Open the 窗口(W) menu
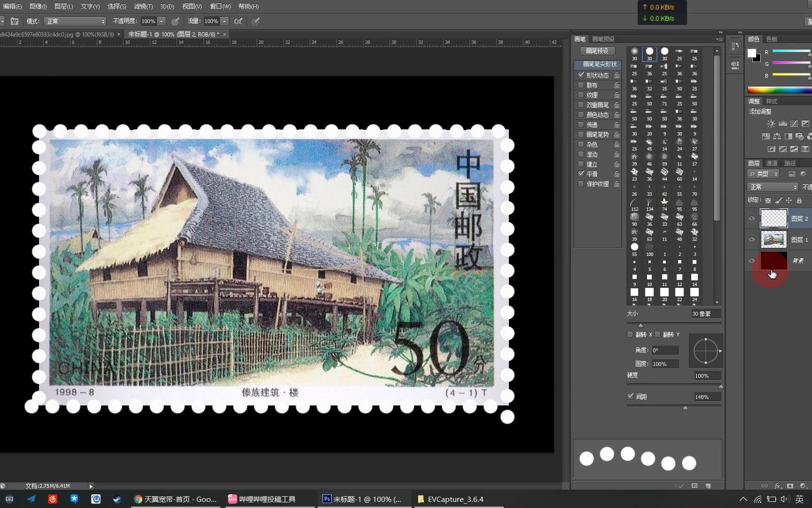The height and width of the screenshot is (508, 812). tap(220, 6)
